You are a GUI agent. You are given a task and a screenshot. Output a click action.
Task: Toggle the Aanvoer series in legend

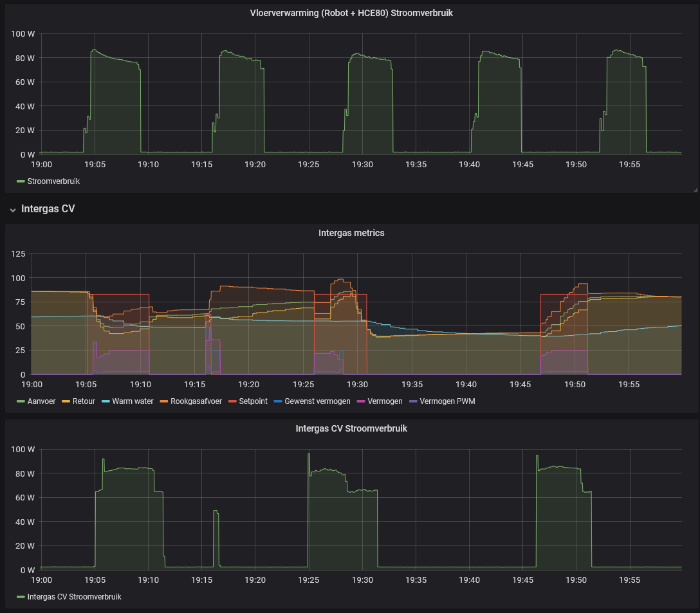click(41, 401)
